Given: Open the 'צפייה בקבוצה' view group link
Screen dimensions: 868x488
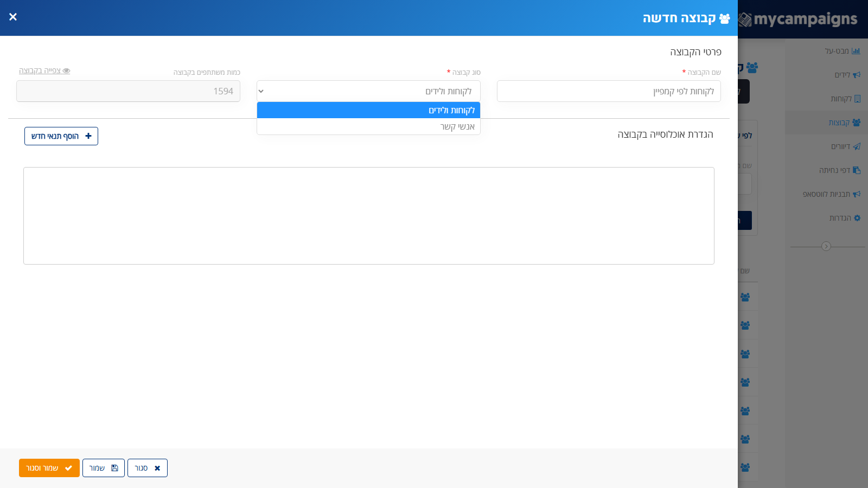Looking at the screenshot, I should point(44,70).
